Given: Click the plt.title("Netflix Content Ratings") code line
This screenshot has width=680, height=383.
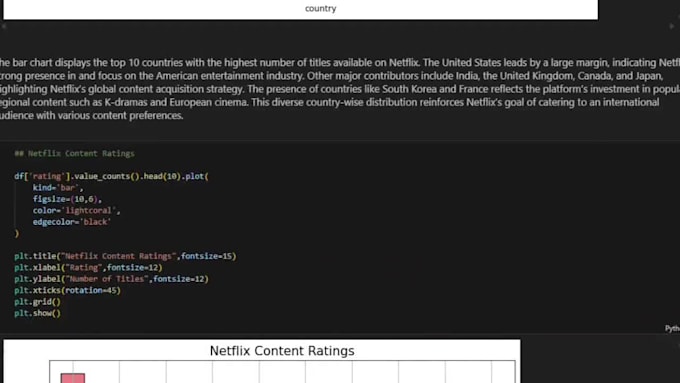Looking at the screenshot, I should [x=125, y=256].
